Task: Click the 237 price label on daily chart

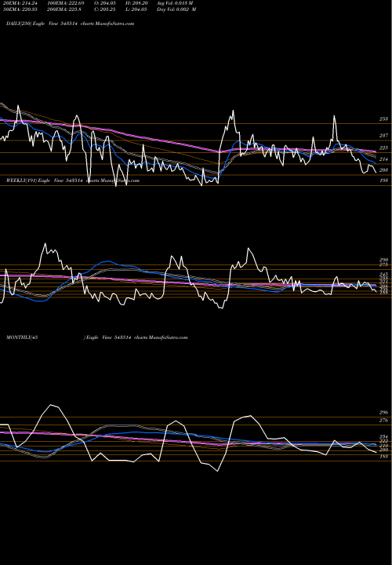Action: coord(383,136)
